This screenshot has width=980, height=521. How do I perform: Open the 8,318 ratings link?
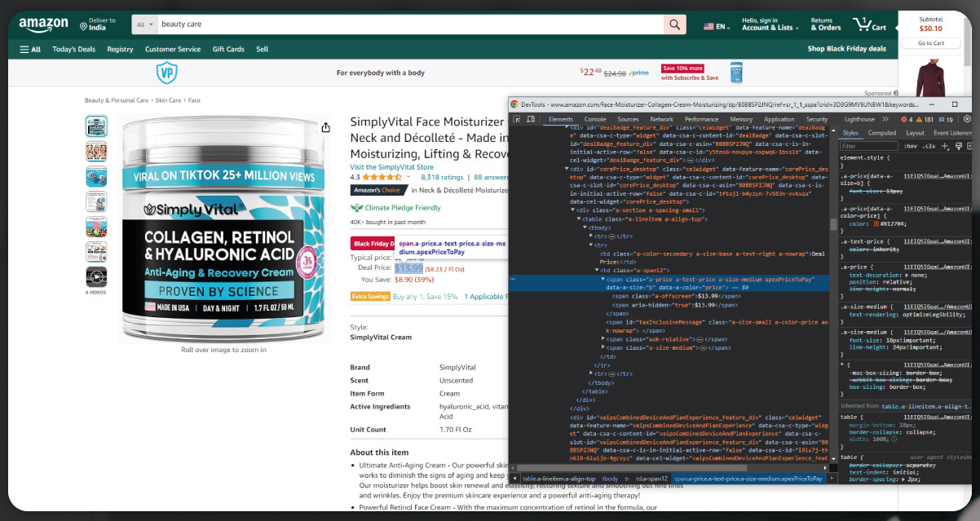[x=442, y=176]
